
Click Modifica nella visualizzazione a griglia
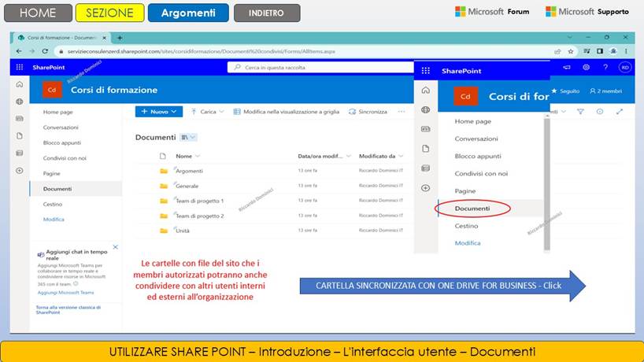[287, 112]
